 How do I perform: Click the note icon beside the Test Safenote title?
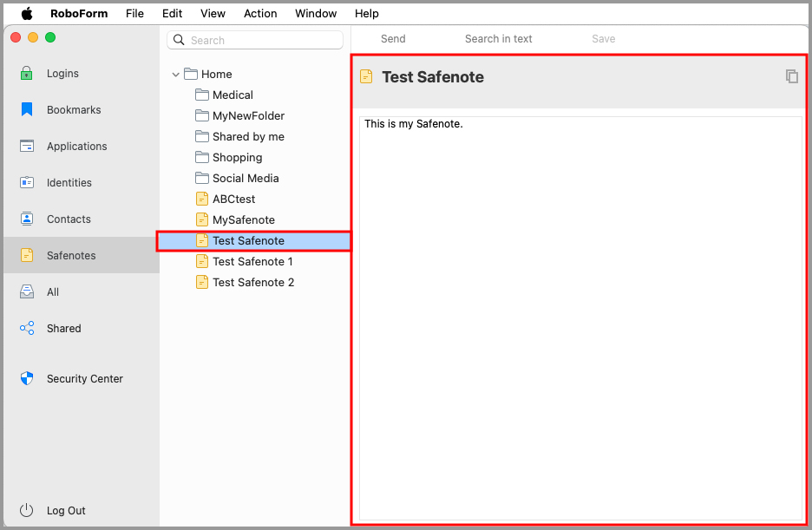click(366, 76)
